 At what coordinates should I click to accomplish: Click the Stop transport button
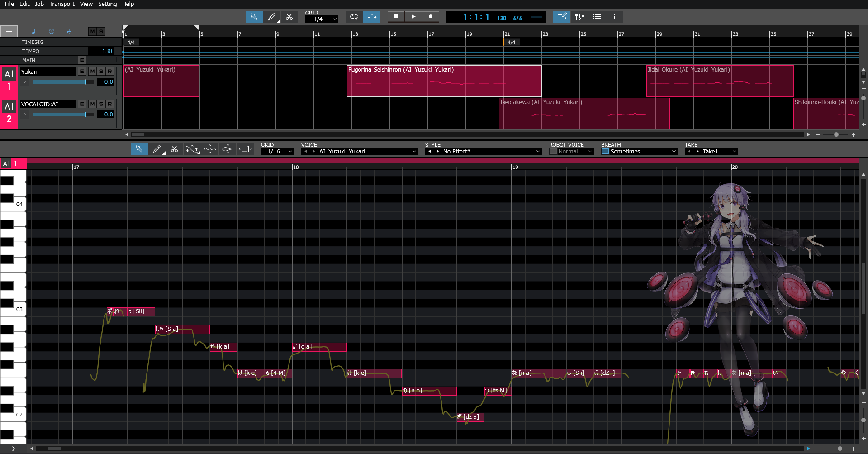(x=396, y=17)
